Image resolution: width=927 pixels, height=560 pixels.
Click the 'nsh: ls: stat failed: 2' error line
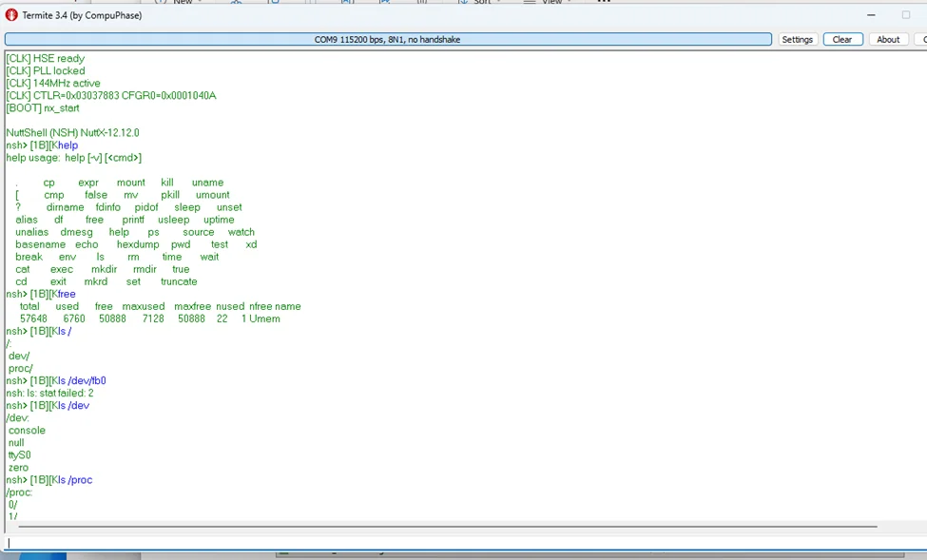click(49, 394)
